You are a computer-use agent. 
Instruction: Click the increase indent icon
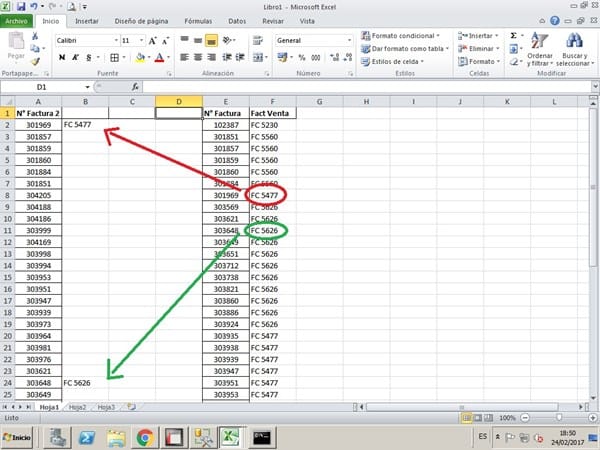(x=240, y=57)
